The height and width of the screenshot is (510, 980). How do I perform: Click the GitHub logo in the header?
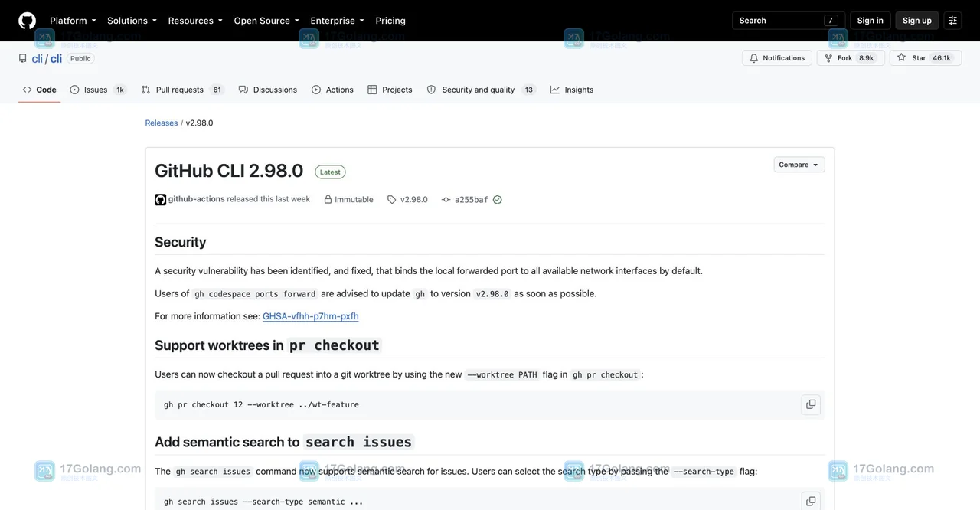point(27,21)
